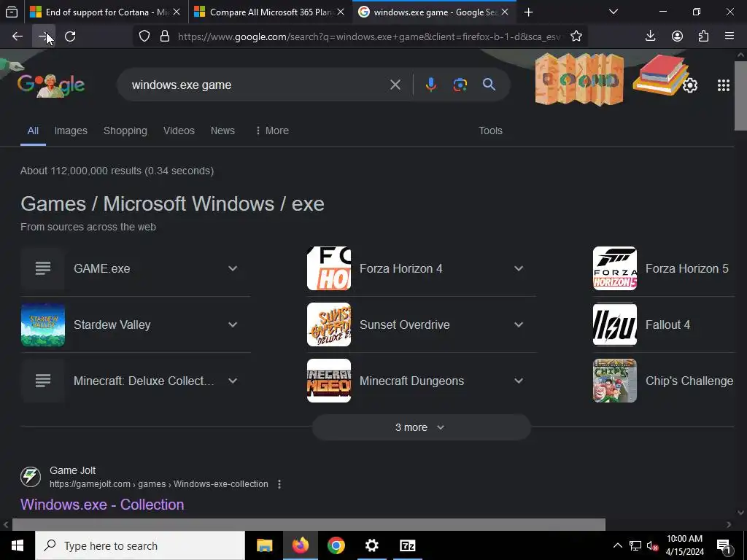
Task: Open tracking protection shield icon
Action: pyautogui.click(x=144, y=36)
